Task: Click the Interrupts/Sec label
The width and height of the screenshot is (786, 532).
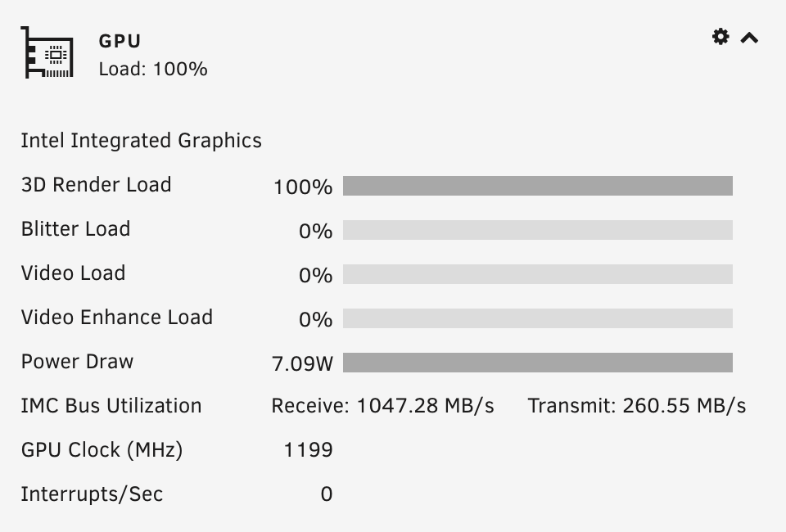Action: (93, 494)
